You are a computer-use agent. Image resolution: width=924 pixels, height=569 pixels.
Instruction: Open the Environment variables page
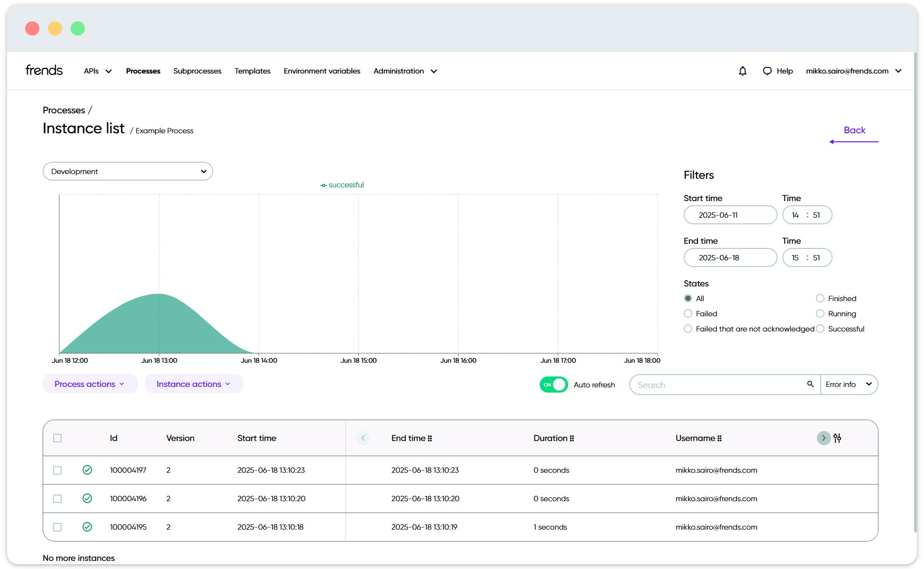click(x=322, y=71)
